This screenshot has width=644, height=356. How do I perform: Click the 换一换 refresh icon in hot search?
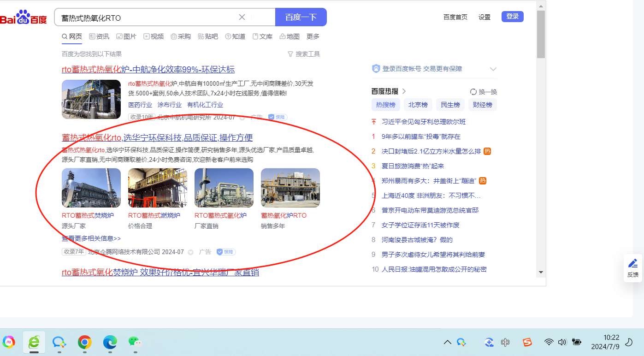point(473,92)
